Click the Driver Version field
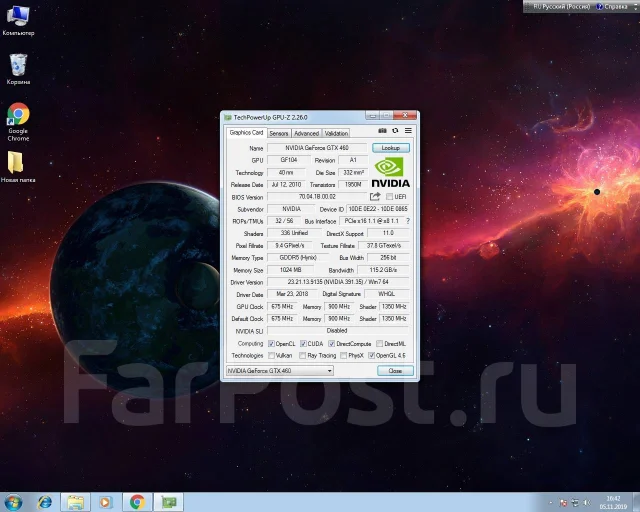The width and height of the screenshot is (640, 512). click(338, 282)
